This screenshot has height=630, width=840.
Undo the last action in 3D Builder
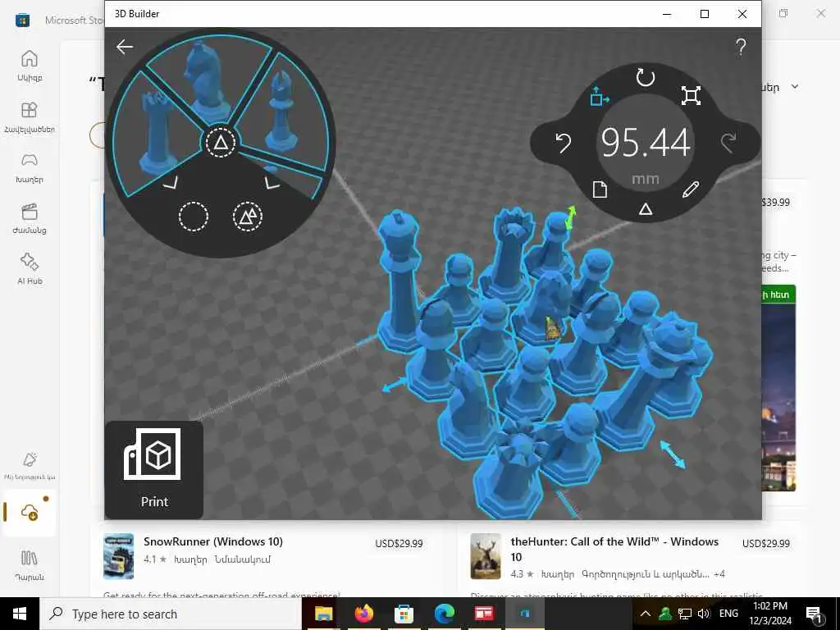tap(563, 143)
